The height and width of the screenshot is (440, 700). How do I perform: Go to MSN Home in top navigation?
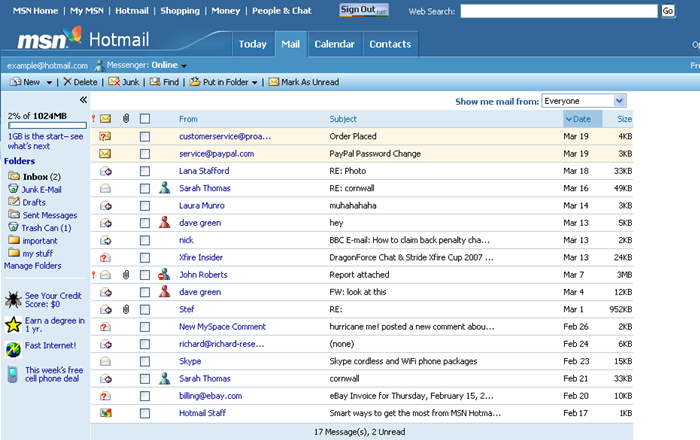(35, 11)
